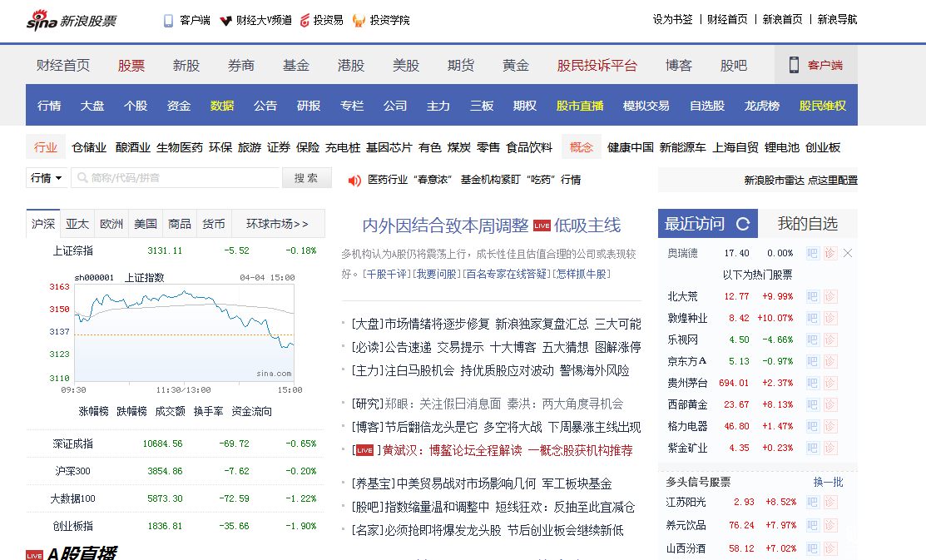
Task: Open headline 内外因结合致本周调整
Action: 445,225
